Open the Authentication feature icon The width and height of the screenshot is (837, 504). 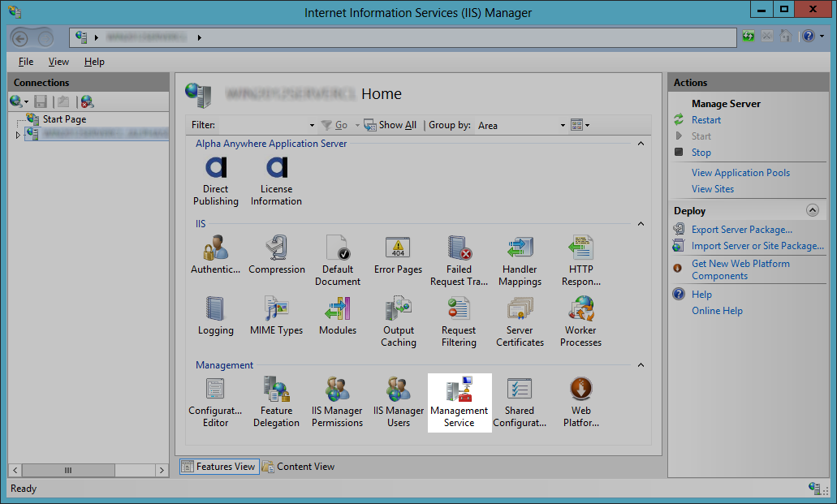(x=216, y=255)
